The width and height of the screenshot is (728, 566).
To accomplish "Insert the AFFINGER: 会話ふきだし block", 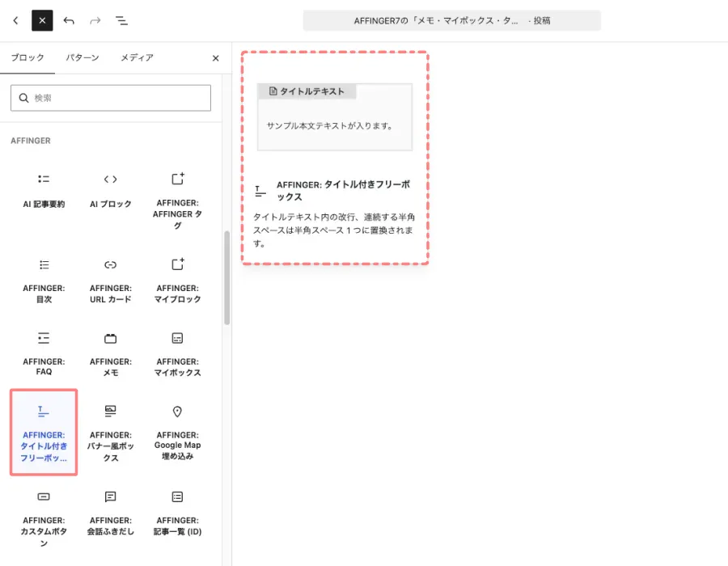I will point(111,514).
